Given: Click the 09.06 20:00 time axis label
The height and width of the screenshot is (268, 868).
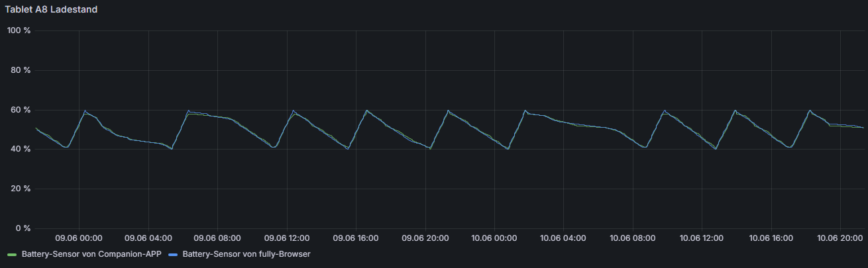Looking at the screenshot, I should (x=425, y=238).
